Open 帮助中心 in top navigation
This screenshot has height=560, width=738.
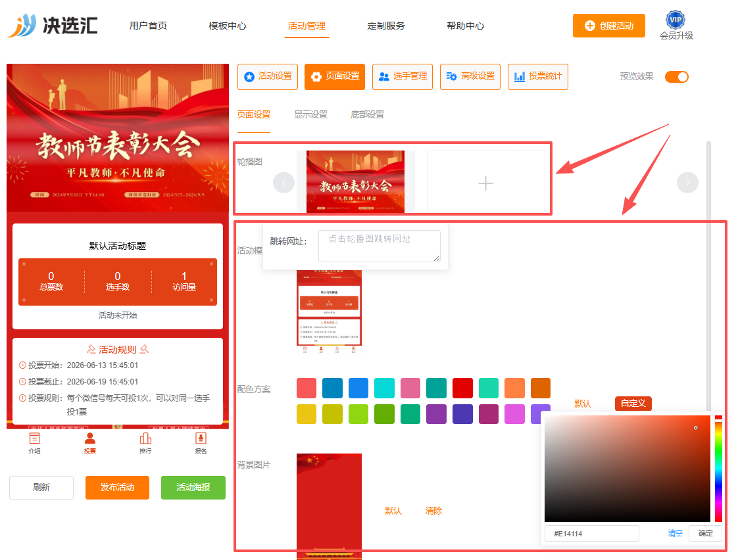[x=466, y=26]
